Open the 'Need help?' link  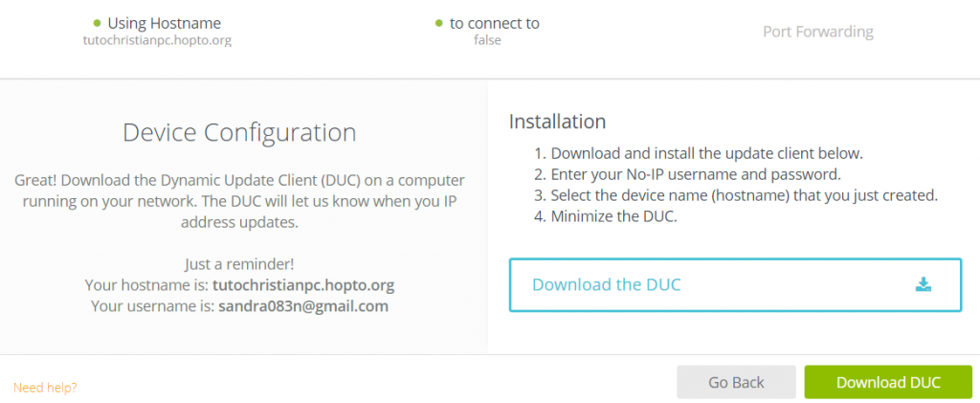click(x=45, y=388)
